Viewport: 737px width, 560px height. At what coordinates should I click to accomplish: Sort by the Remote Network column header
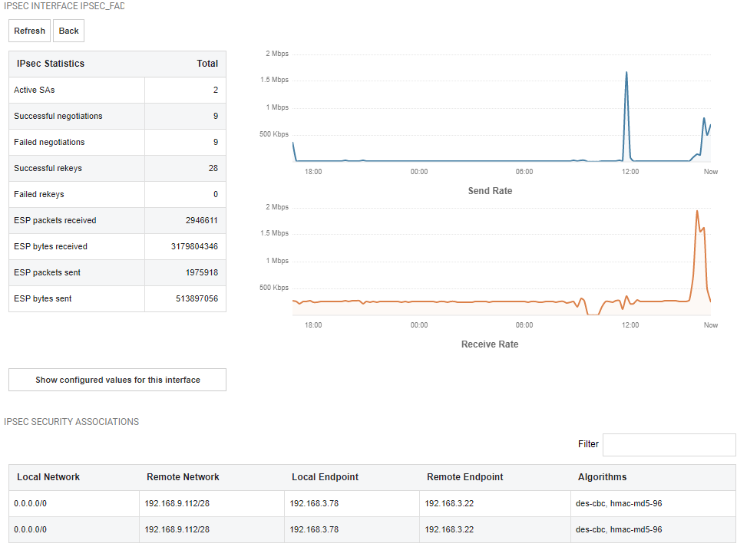(x=183, y=477)
